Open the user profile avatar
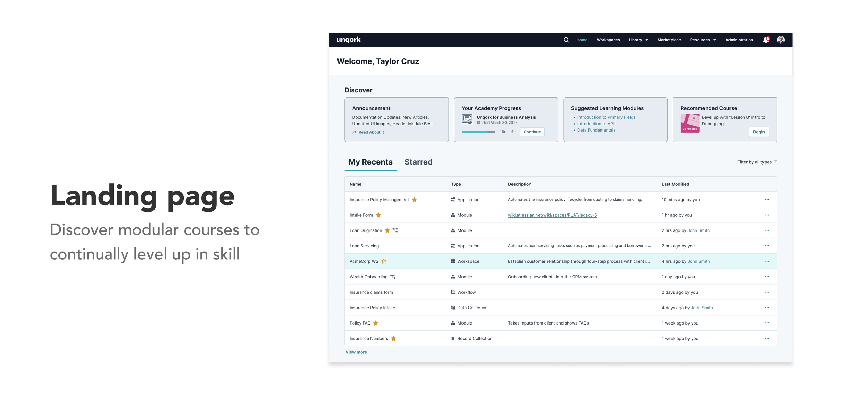This screenshot has height=395, width=868. point(781,40)
